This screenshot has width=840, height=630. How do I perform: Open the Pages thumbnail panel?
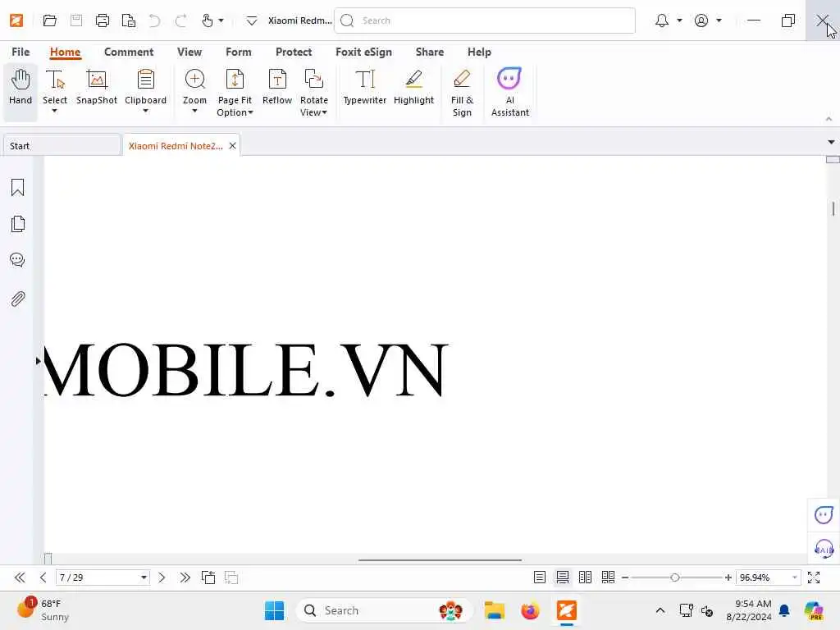pos(18,224)
